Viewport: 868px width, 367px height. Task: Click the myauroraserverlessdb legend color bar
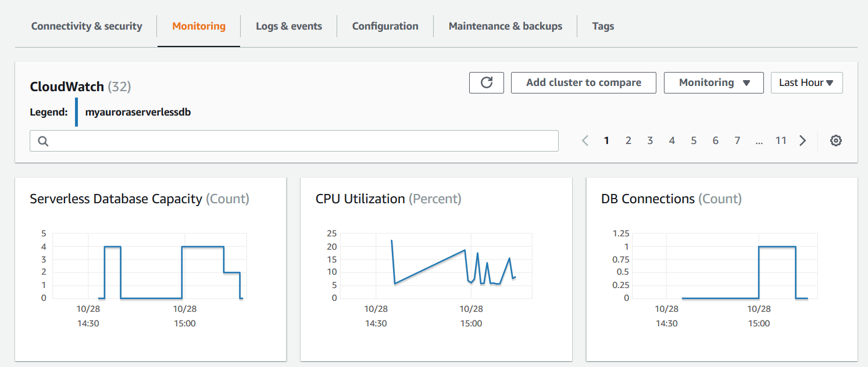point(77,112)
